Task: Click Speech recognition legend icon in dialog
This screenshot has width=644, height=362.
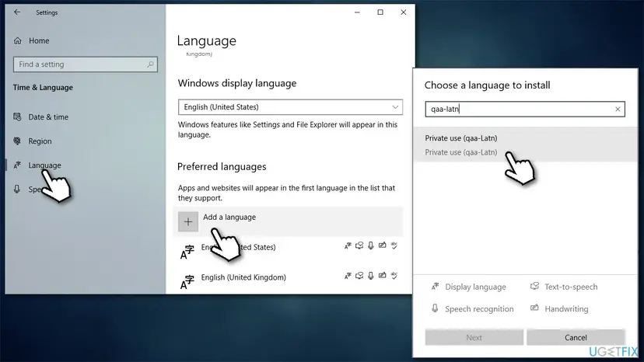Action: pos(435,308)
